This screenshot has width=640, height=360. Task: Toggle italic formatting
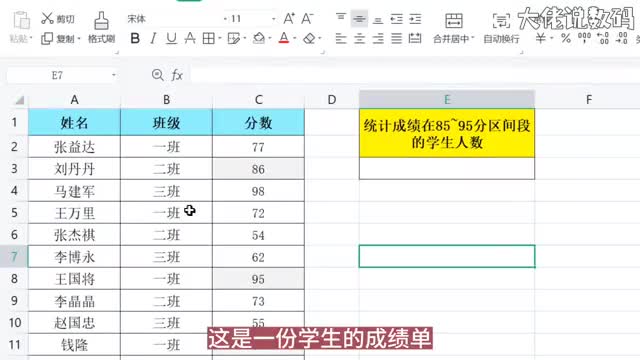click(x=153, y=39)
